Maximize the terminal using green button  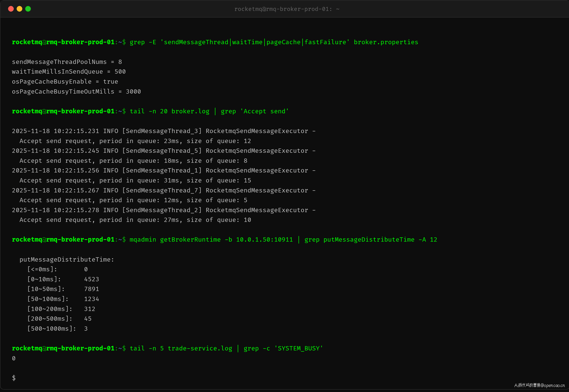coord(28,9)
